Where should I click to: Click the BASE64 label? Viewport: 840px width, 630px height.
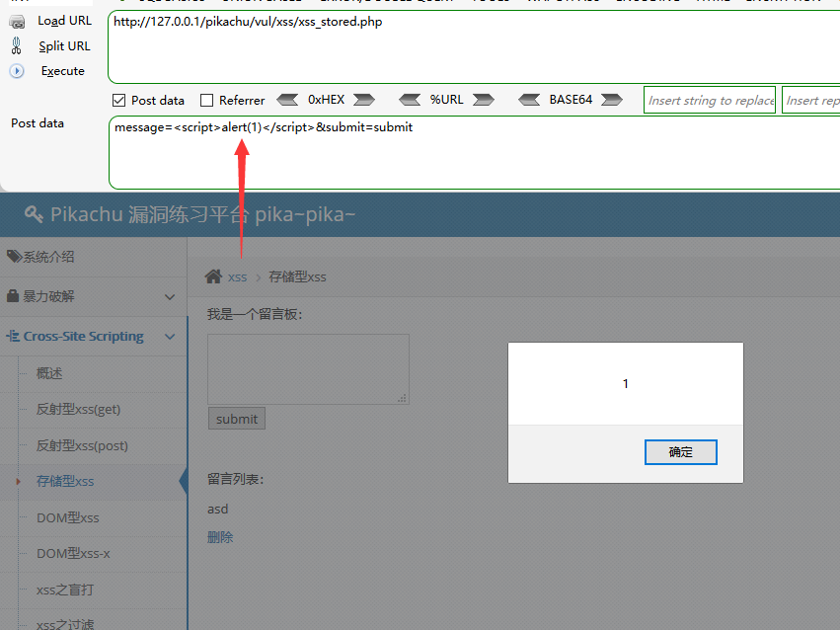(x=571, y=100)
